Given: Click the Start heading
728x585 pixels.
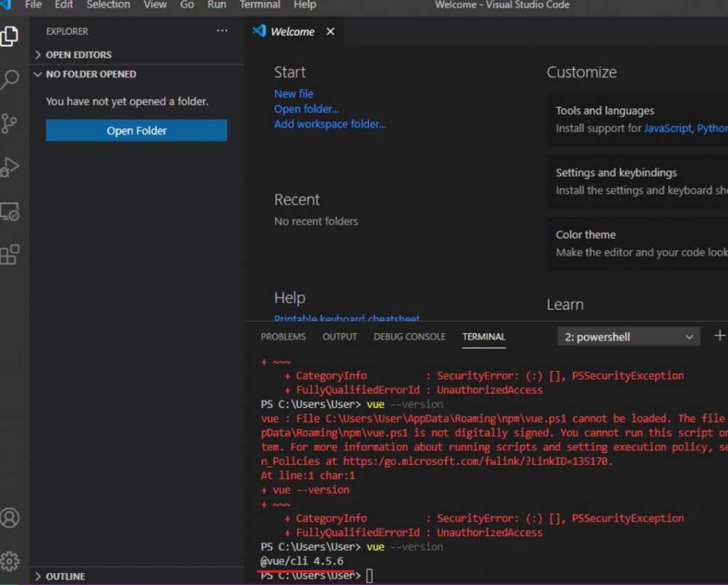Looking at the screenshot, I should click(x=290, y=73).
